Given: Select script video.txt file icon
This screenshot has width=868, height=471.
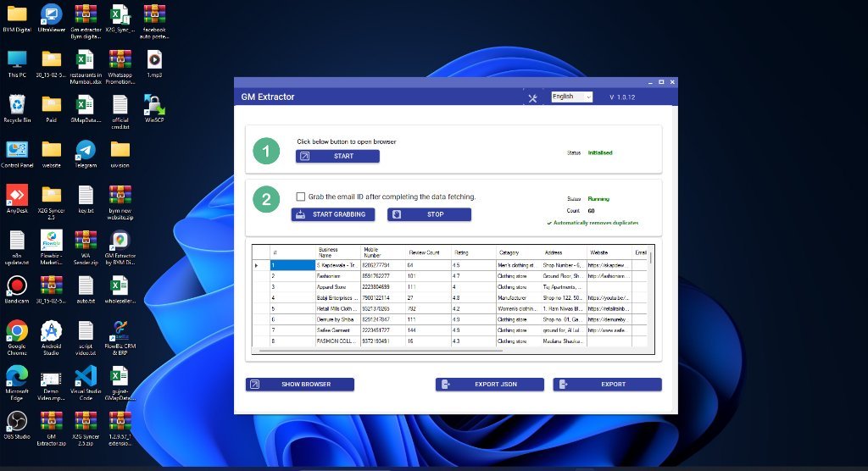Looking at the screenshot, I should click(86, 338).
